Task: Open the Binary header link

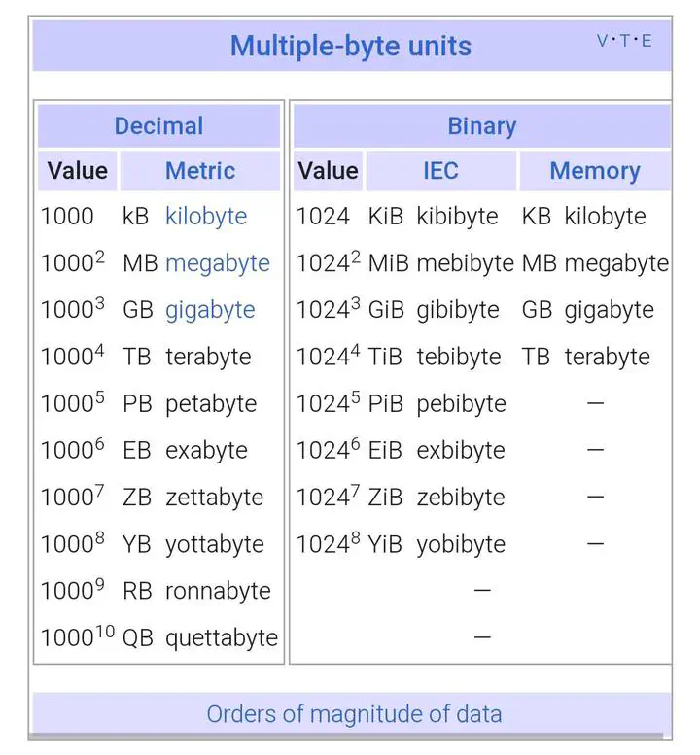Action: [x=481, y=126]
